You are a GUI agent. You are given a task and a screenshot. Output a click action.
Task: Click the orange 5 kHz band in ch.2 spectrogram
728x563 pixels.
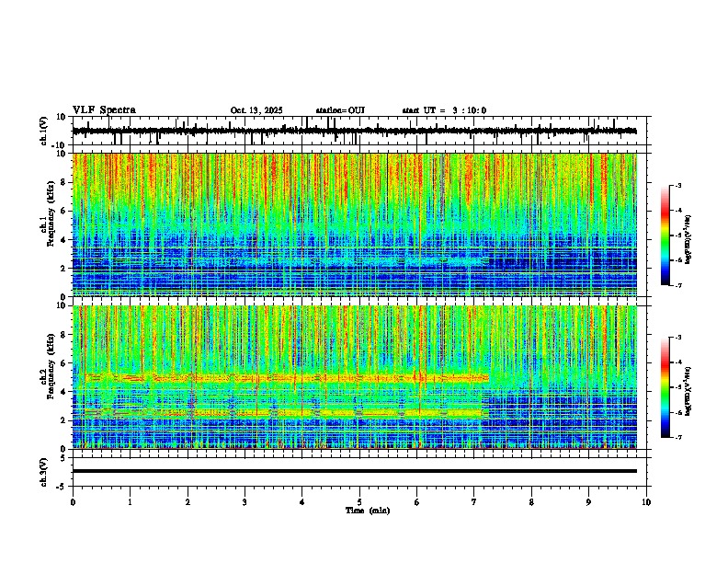[287, 378]
